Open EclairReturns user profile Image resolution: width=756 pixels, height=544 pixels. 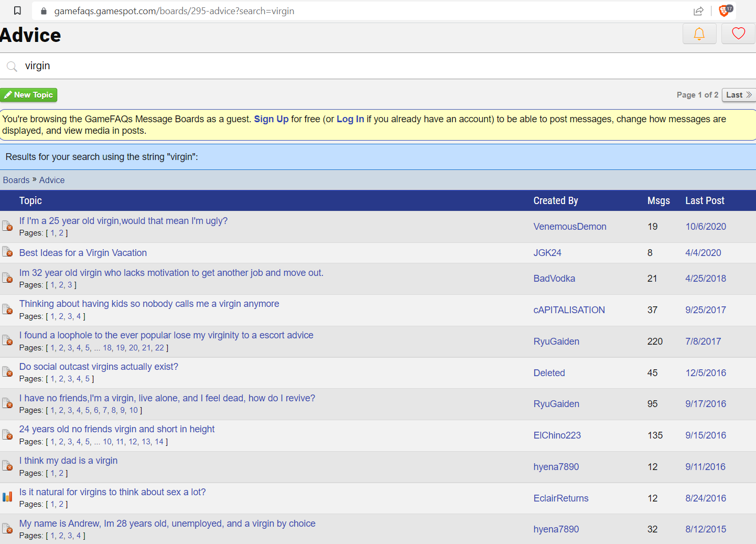coord(561,498)
